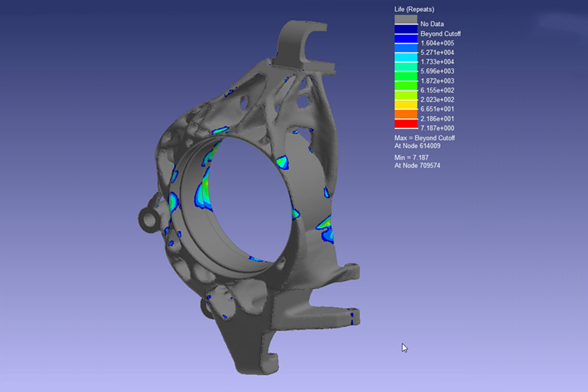Image resolution: width=588 pixels, height=392 pixels.
Task: Click the Life (Repeats) legend title
Action: click(x=414, y=9)
